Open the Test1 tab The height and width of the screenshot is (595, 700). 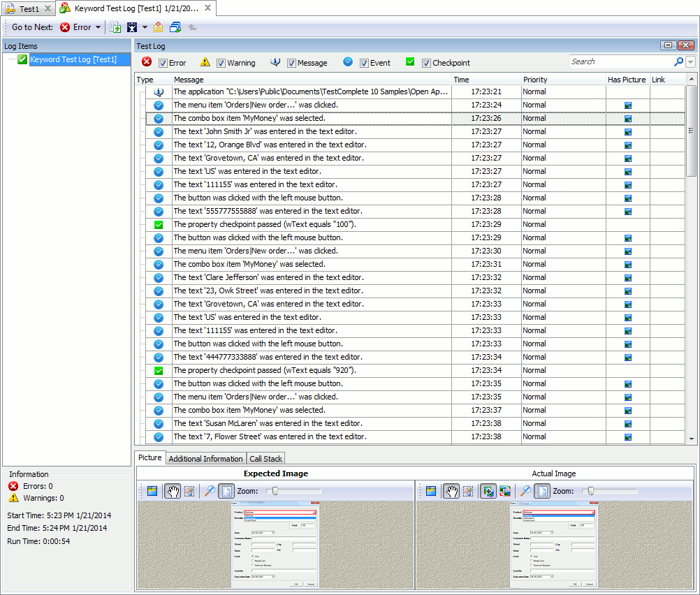point(27,8)
